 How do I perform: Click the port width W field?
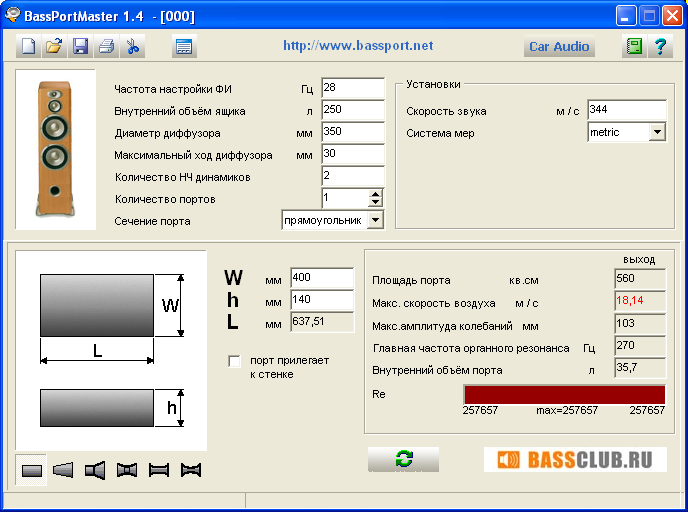[322, 278]
